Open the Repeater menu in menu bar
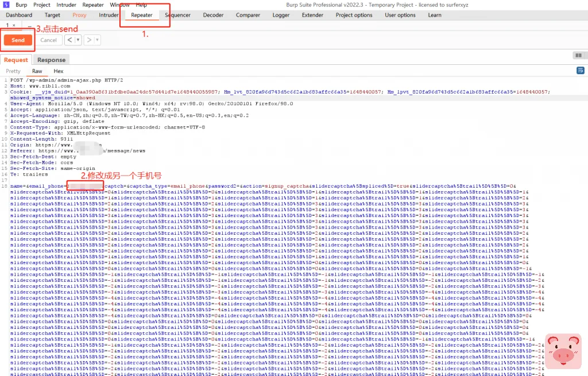Screen dimensions: 588x376 pyautogui.click(x=93, y=5)
